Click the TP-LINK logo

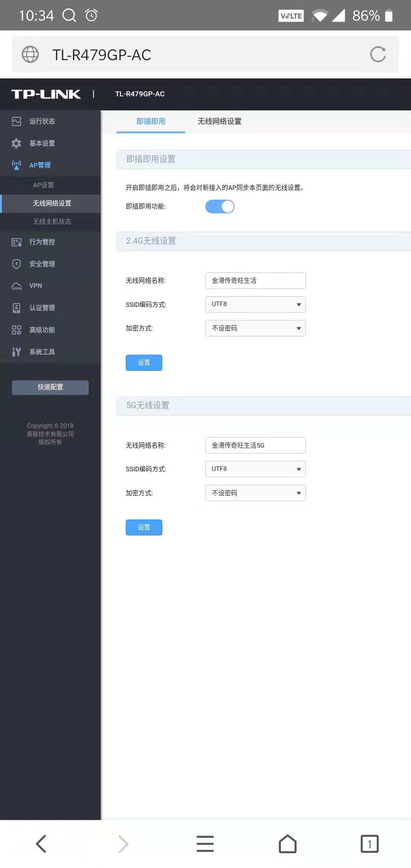pos(46,94)
